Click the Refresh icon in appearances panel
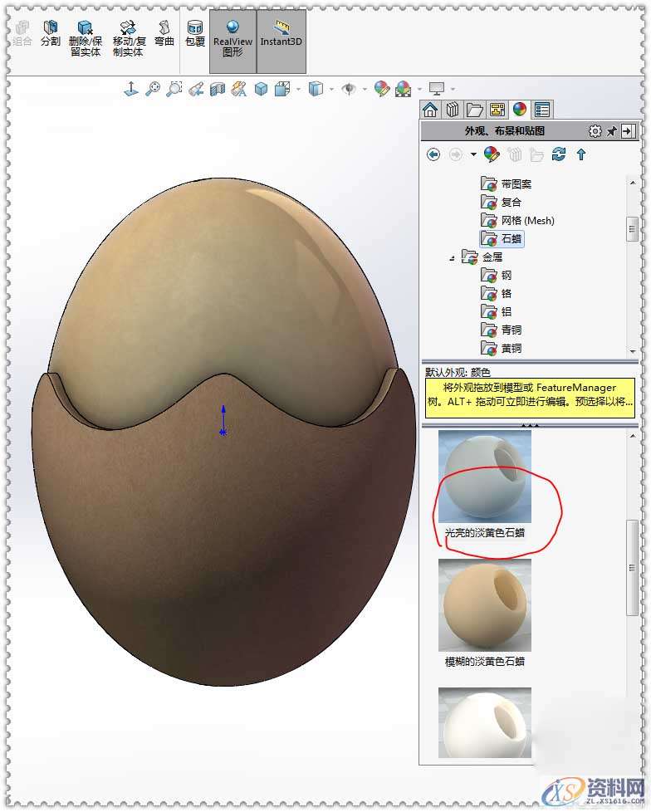The width and height of the screenshot is (651, 812). click(x=558, y=154)
